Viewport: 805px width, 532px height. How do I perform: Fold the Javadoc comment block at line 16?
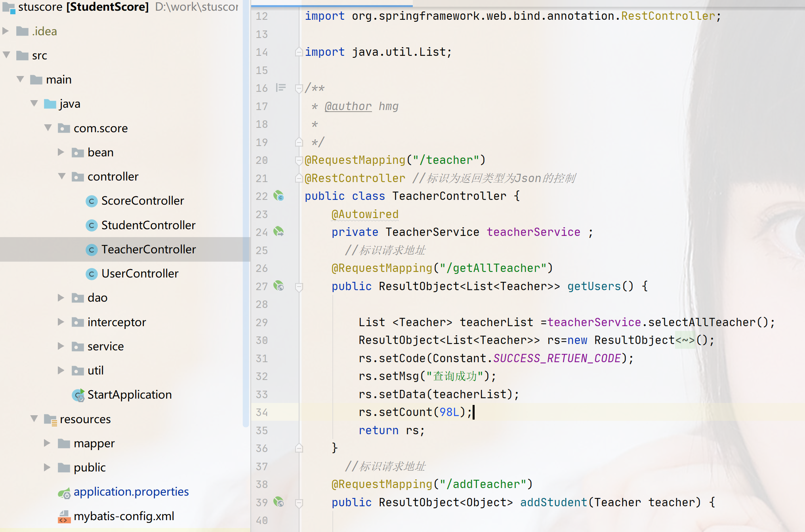coord(299,88)
